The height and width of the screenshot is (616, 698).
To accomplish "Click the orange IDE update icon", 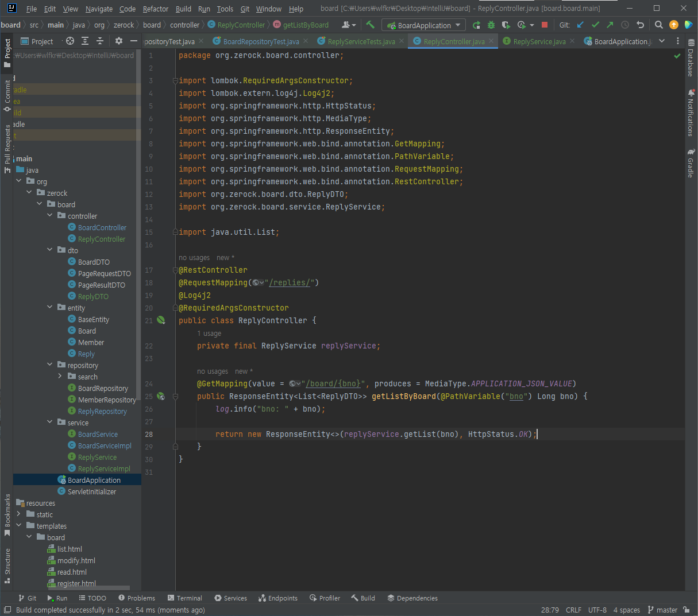I will 674,25.
